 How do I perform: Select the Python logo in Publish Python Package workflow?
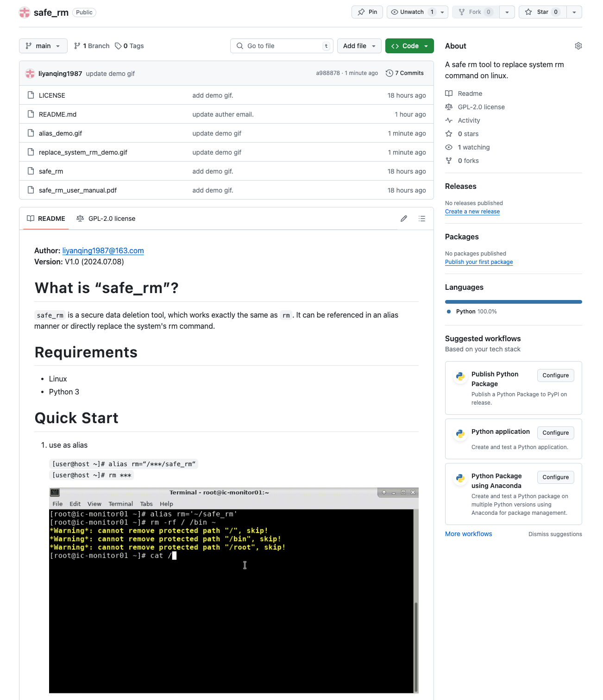[x=460, y=376]
